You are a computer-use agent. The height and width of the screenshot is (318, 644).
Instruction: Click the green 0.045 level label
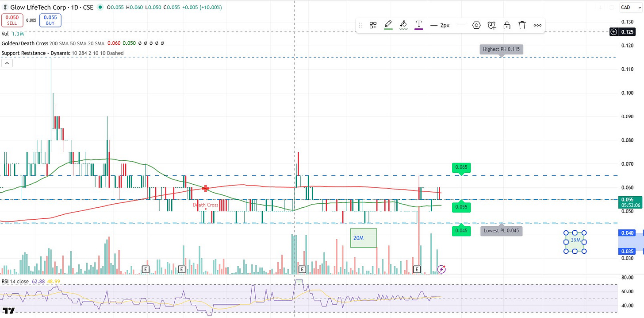pos(461,230)
